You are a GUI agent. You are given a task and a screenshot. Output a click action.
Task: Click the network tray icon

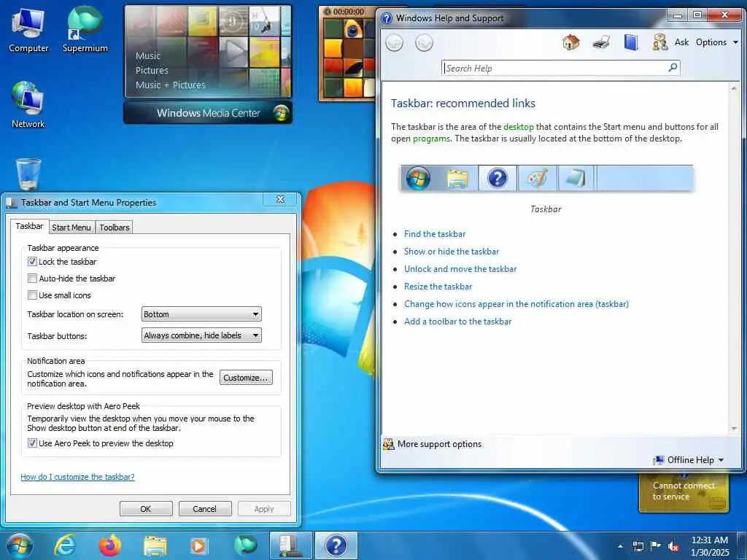tap(638, 547)
